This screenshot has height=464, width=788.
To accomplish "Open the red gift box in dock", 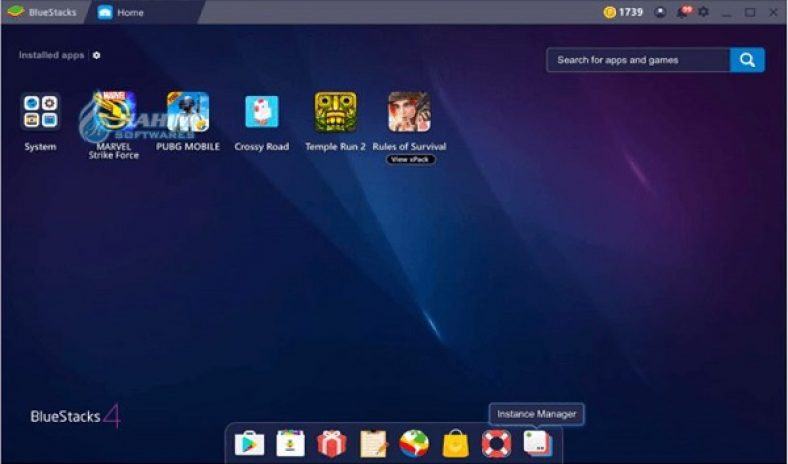I will 332,444.
